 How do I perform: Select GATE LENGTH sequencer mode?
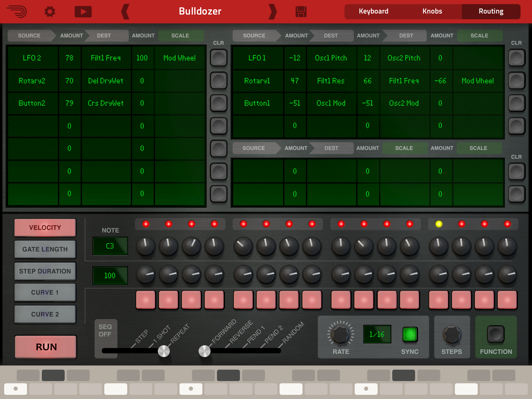click(x=45, y=249)
